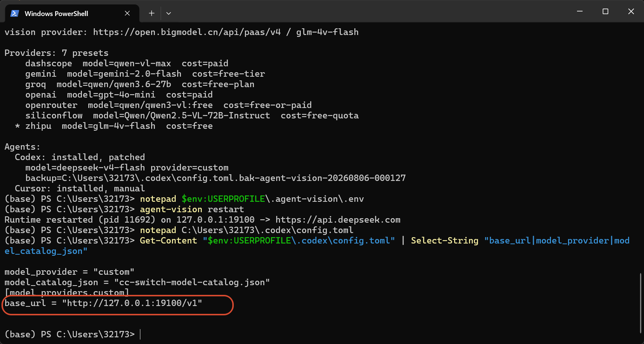Click the siliconflow provider row
Viewport: 644px width, 344px height.
point(192,116)
